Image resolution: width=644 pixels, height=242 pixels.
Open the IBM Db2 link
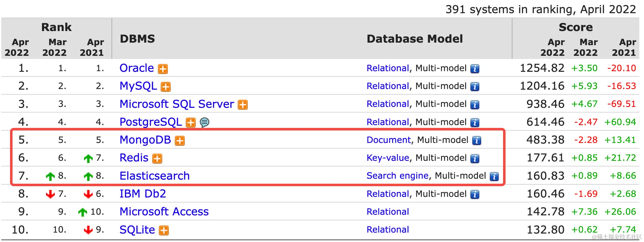143,194
